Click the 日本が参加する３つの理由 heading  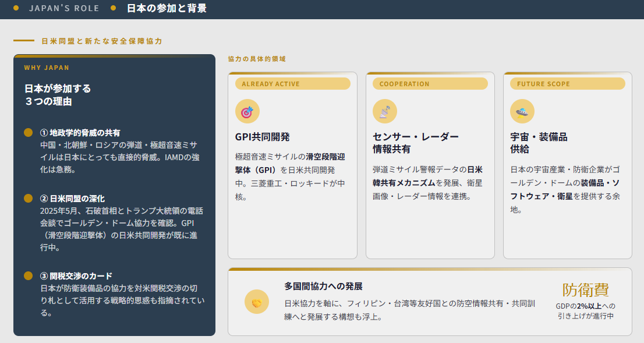(x=58, y=95)
